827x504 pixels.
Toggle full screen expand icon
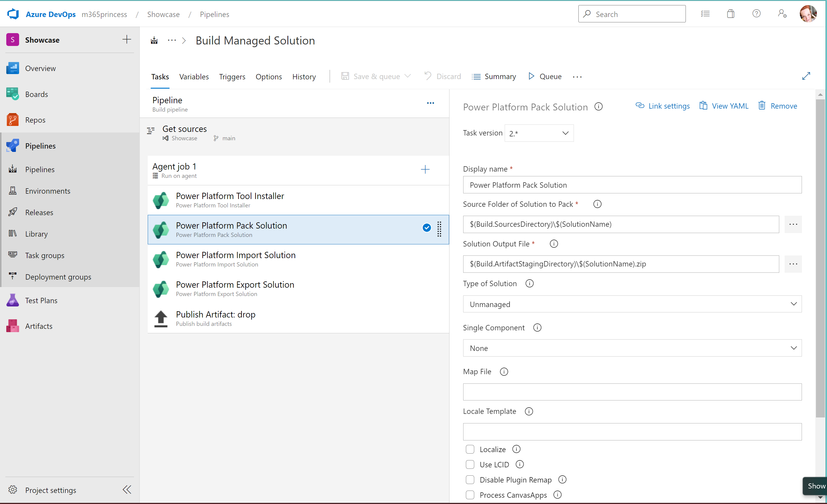point(806,76)
